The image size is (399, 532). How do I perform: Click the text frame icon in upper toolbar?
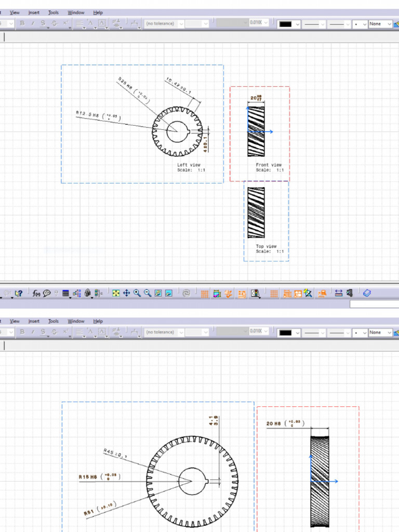point(102,23)
